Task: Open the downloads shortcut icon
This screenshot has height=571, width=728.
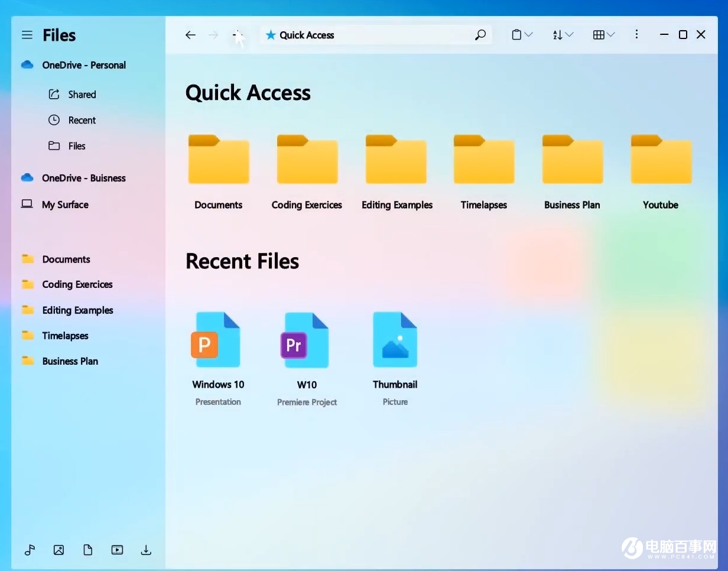Action: (146, 550)
